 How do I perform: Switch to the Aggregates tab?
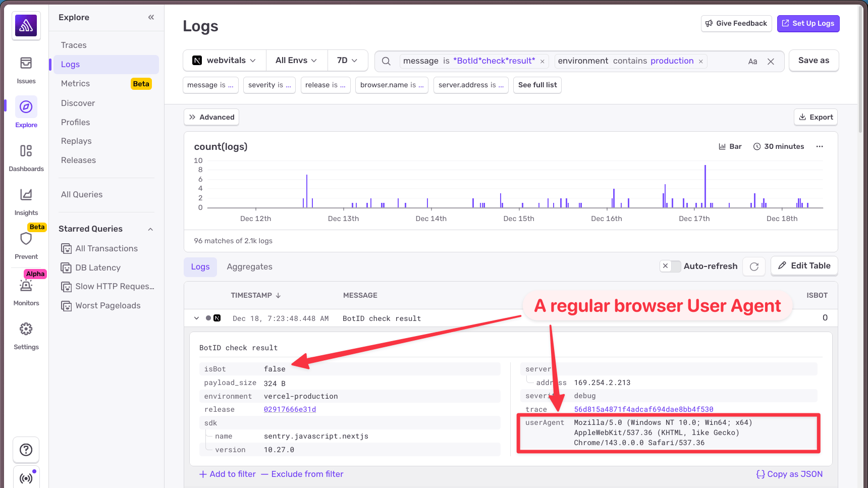249,266
